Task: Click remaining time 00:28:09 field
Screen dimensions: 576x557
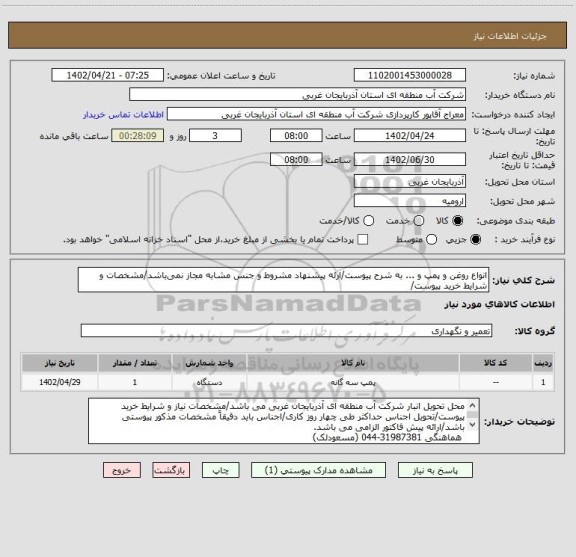Action: click(138, 136)
